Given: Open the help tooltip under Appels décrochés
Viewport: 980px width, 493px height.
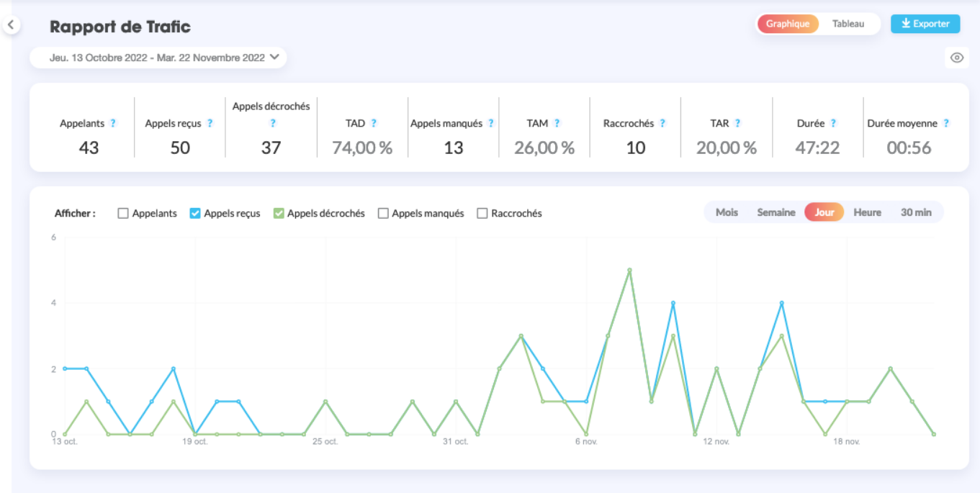Looking at the screenshot, I should (273, 123).
